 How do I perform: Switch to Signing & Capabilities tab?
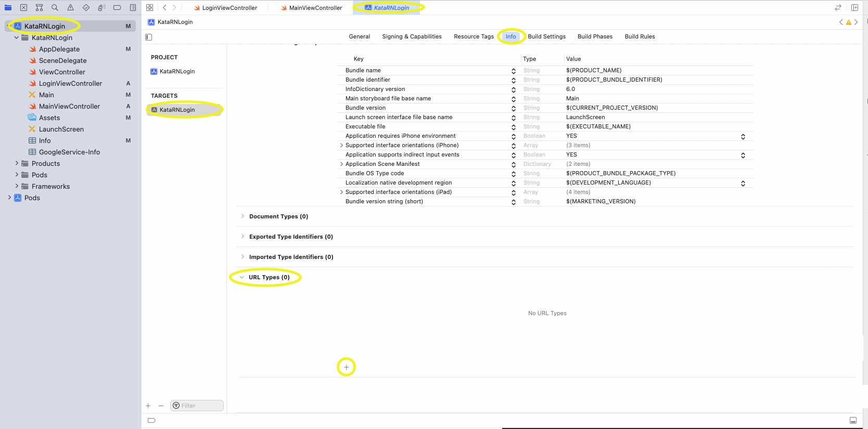412,37
